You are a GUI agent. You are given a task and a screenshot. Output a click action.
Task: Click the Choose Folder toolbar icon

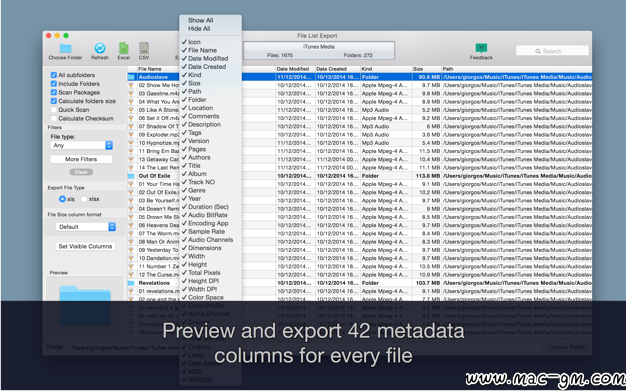[65, 48]
